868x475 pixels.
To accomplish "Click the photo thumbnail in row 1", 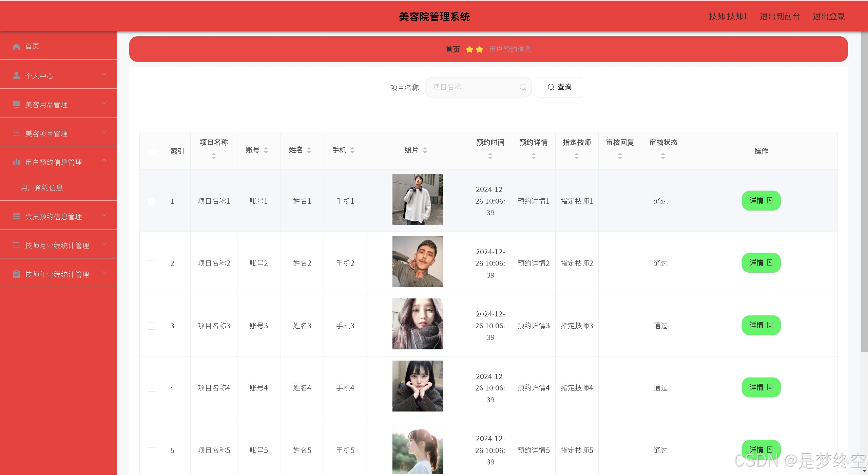I will coord(418,199).
